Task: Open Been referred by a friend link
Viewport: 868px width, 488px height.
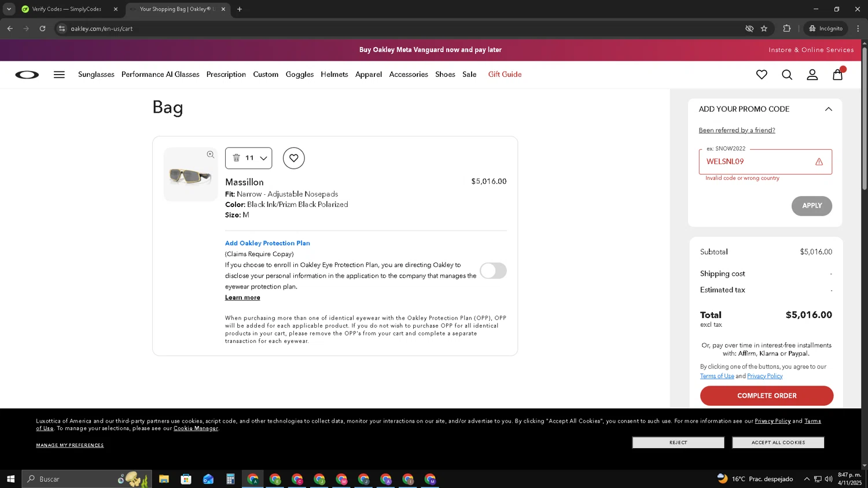Action: [737, 130]
